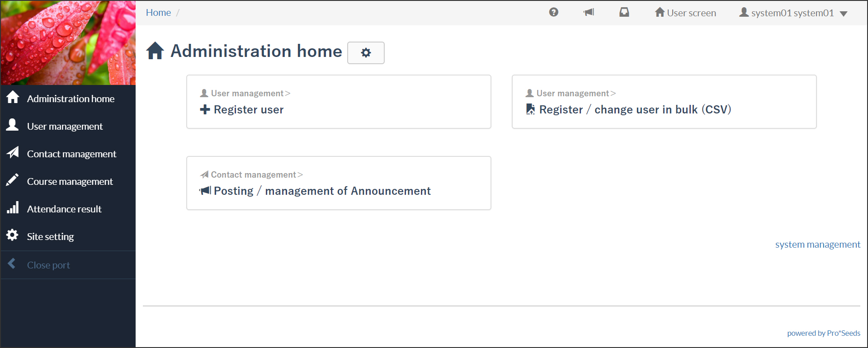
Task: Open Register / change user in bulk (CSV)
Action: pos(664,102)
